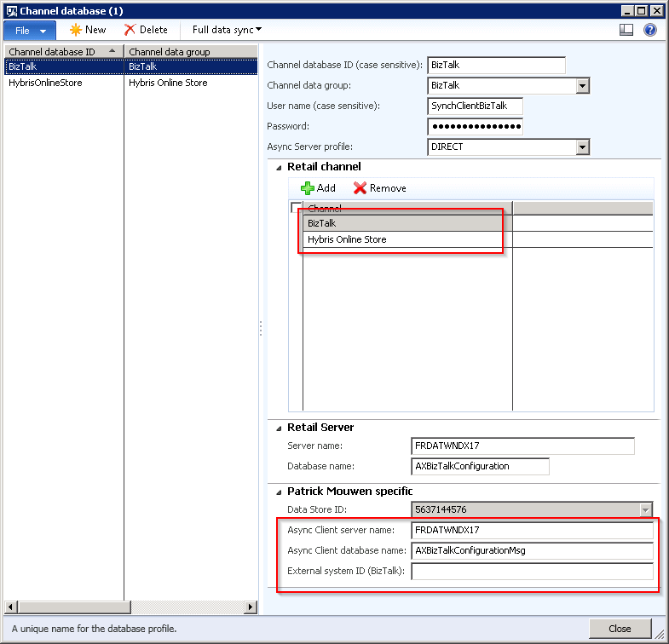
Task: Click the Hybris Online Store data group cell
Action: point(191,83)
